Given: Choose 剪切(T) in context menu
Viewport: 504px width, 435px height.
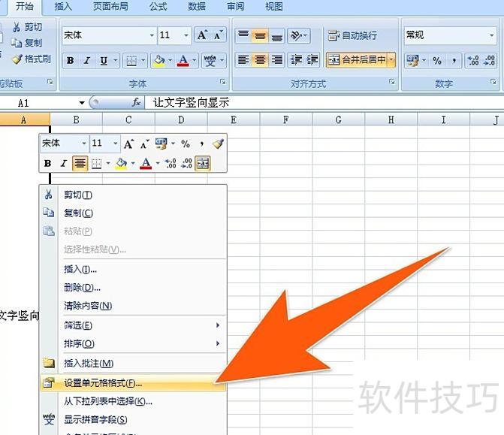Looking at the screenshot, I should 134,195.
